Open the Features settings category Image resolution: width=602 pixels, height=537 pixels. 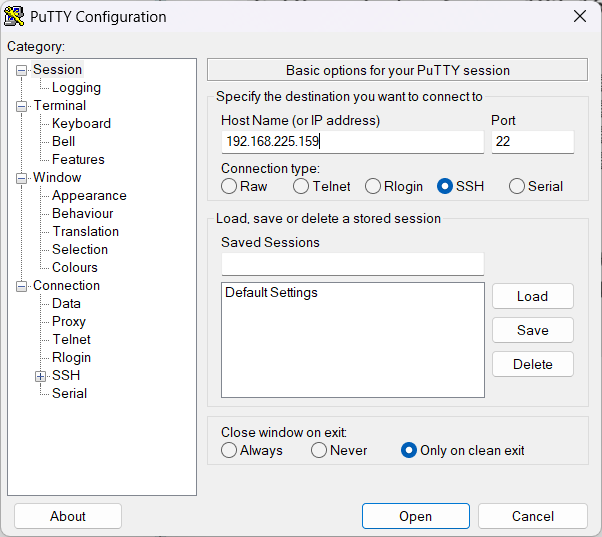pyautogui.click(x=78, y=160)
